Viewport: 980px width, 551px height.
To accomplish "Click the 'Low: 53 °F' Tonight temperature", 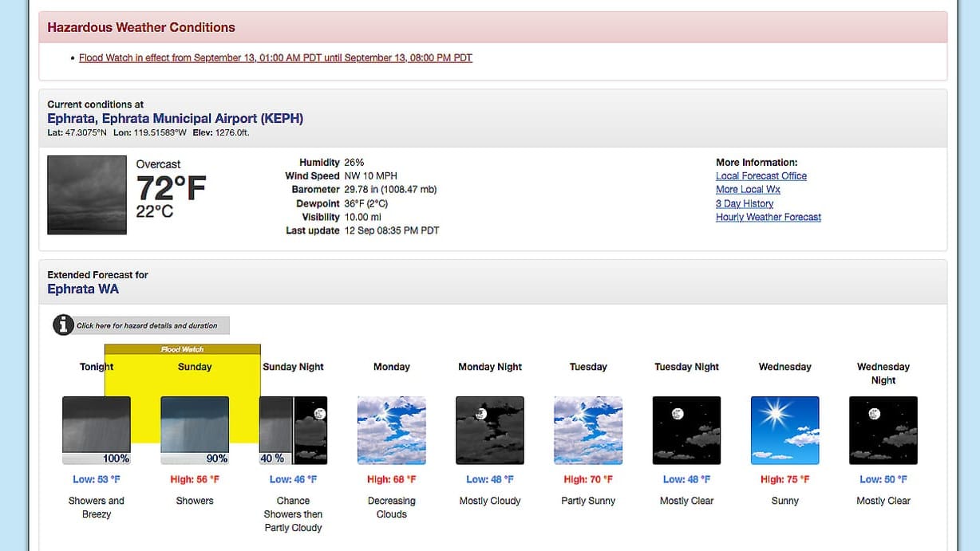I will tap(97, 480).
